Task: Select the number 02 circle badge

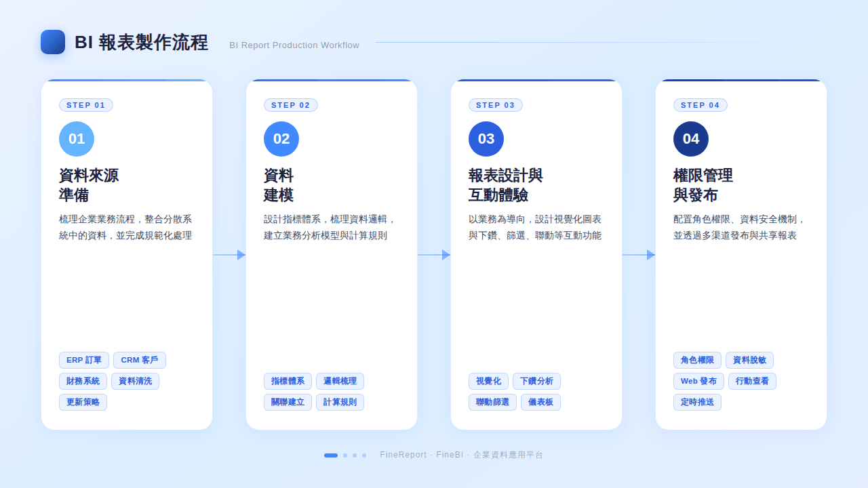Action: (281, 139)
